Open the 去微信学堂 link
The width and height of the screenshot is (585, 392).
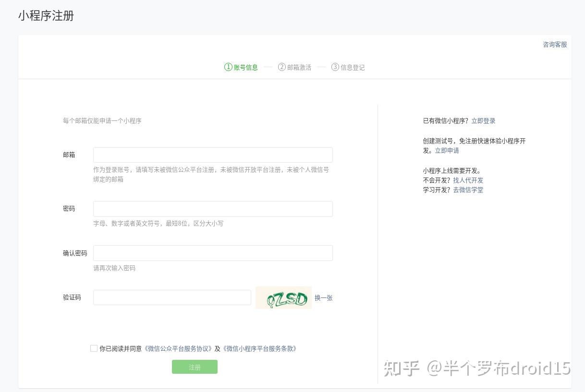pyautogui.click(x=468, y=190)
